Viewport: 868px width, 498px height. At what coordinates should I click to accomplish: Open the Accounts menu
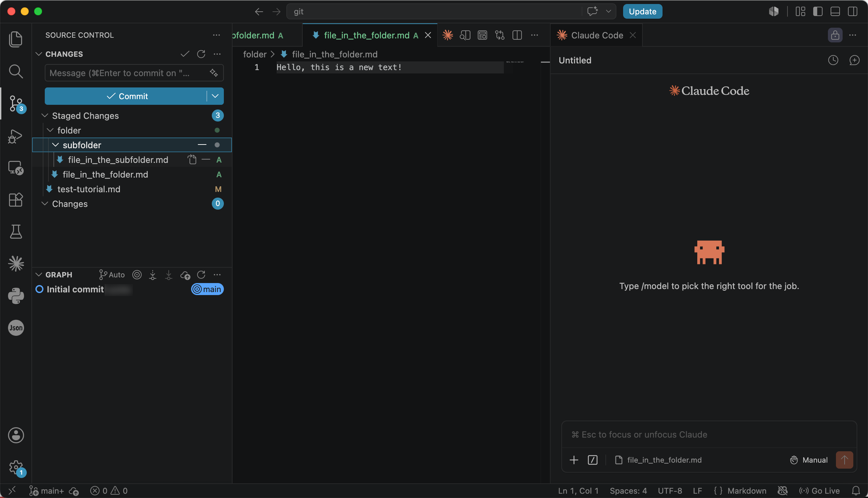16,435
